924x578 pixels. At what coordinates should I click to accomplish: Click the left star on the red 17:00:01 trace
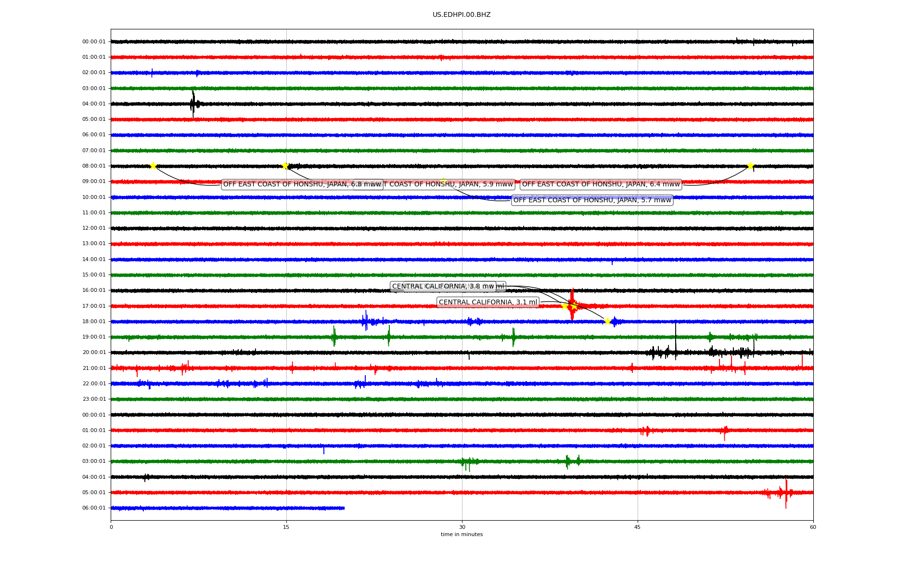pos(565,306)
